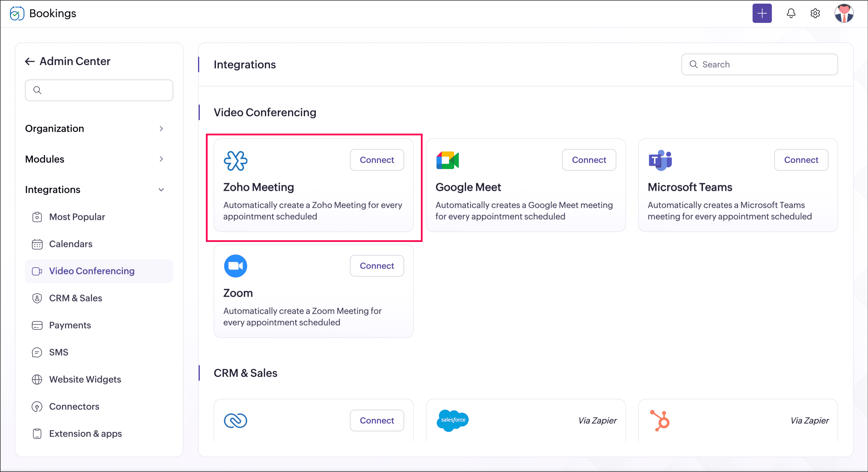
Task: Open the notifications bell
Action: [791, 14]
